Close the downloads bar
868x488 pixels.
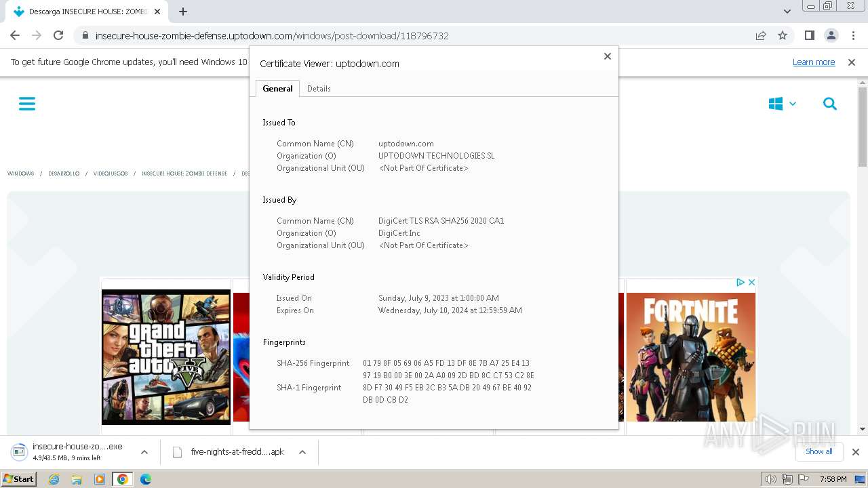click(x=856, y=452)
